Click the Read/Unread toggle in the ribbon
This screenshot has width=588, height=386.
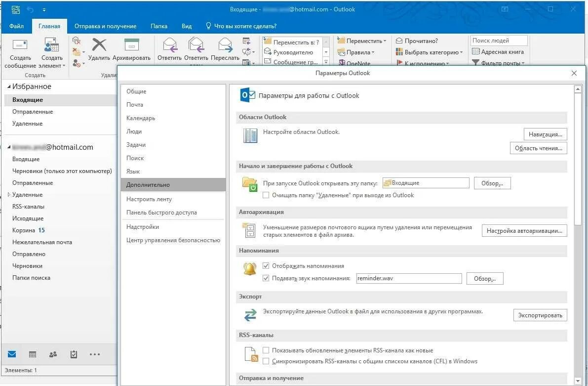click(x=417, y=41)
